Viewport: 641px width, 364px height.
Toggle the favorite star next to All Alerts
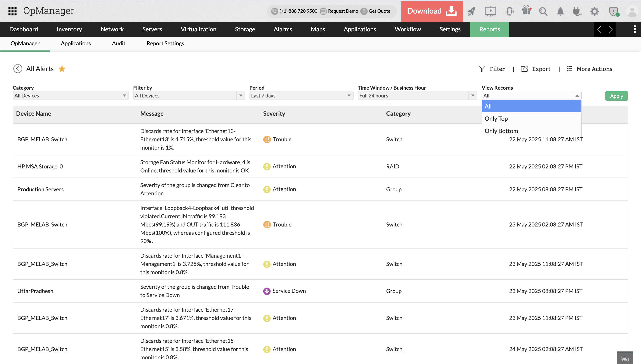pyautogui.click(x=62, y=69)
